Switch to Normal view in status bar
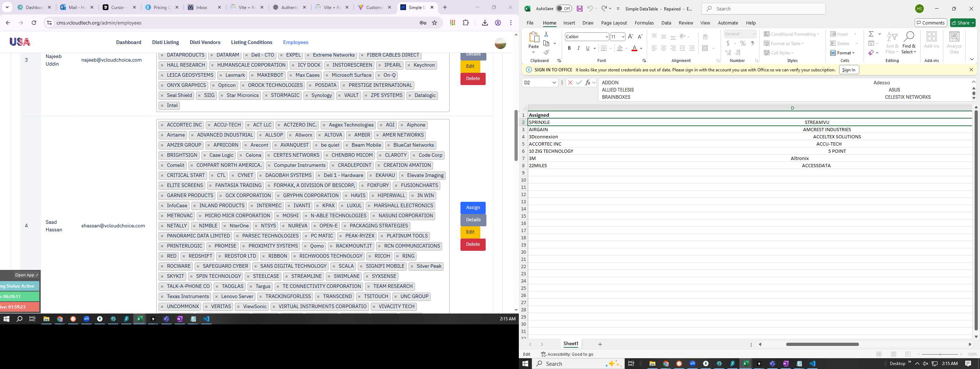The height and width of the screenshot is (369, 980). pyautogui.click(x=879, y=354)
